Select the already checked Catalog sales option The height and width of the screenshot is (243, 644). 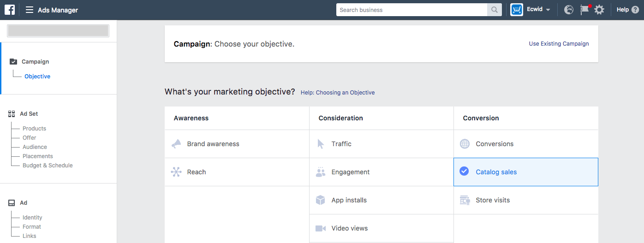tap(496, 172)
